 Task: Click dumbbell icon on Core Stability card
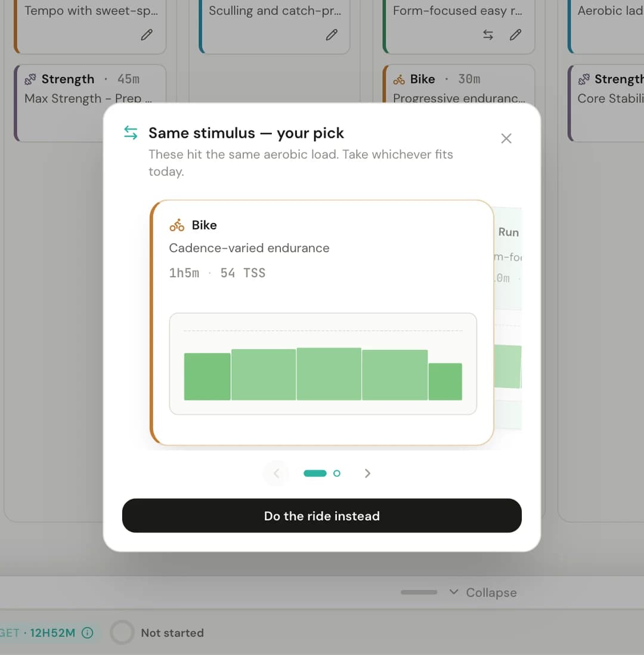[x=584, y=79]
